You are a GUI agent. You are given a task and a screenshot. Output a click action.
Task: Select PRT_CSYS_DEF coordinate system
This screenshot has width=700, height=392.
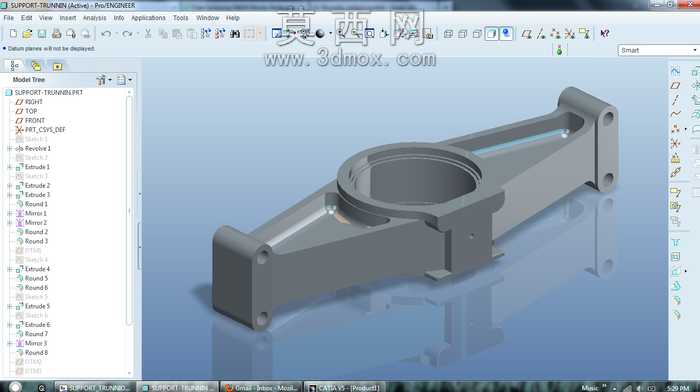point(40,129)
